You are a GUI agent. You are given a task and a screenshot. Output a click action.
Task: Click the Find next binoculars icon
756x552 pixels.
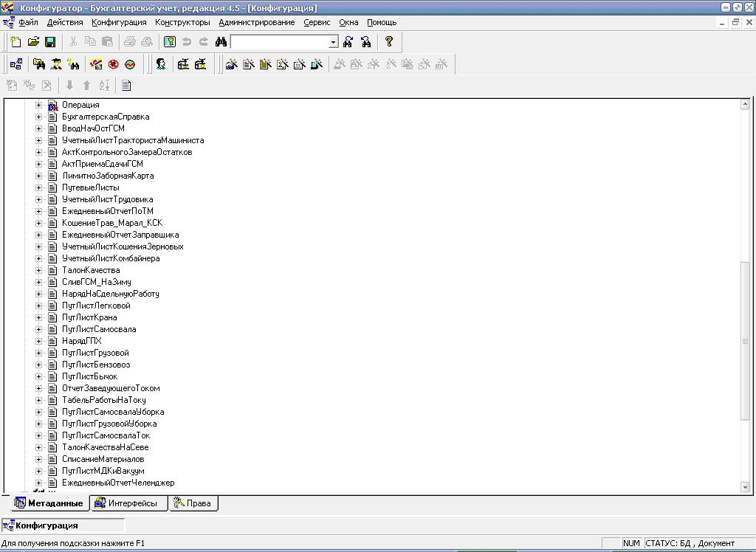point(348,42)
